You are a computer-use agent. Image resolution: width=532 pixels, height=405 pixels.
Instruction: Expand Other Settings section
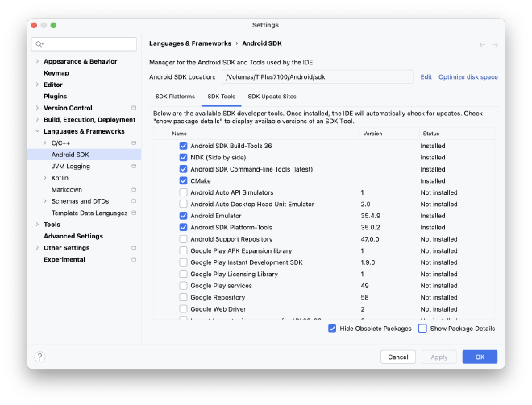coord(37,248)
